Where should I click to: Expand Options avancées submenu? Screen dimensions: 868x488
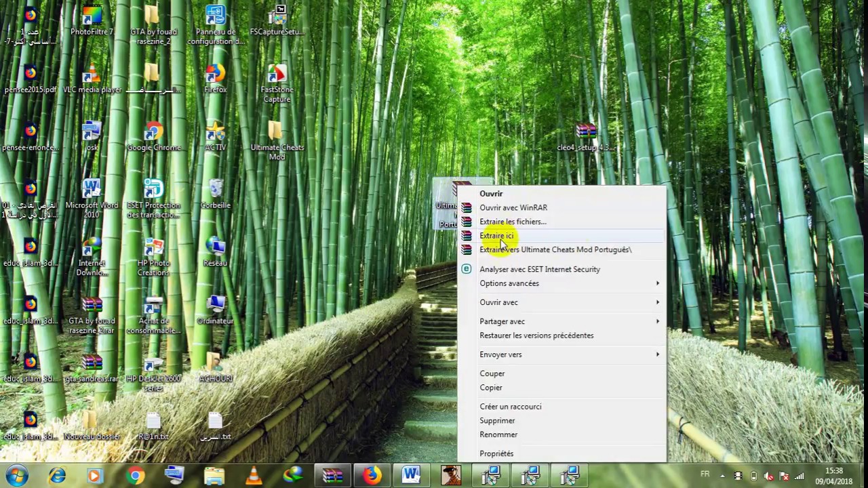click(561, 283)
